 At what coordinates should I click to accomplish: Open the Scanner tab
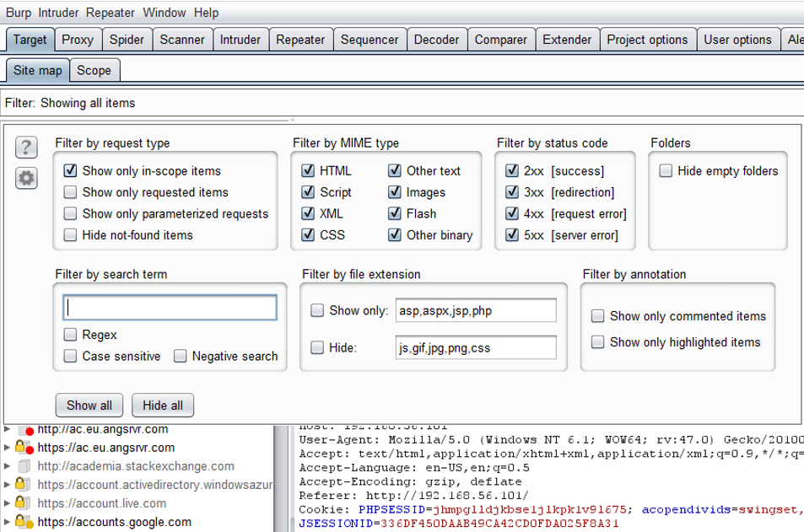coord(182,40)
